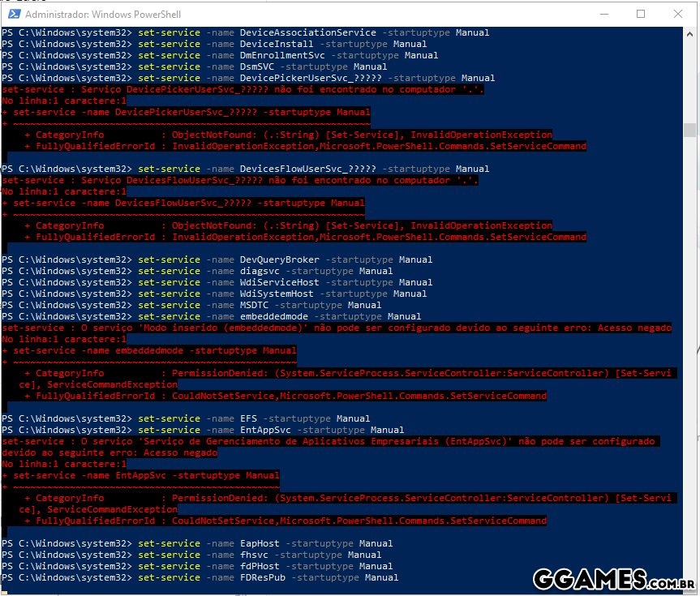Maximize the PowerShell window
This screenshot has width=700, height=596.
tap(640, 14)
